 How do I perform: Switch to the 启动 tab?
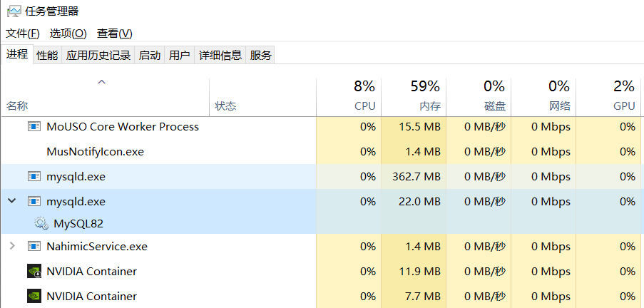(150, 55)
